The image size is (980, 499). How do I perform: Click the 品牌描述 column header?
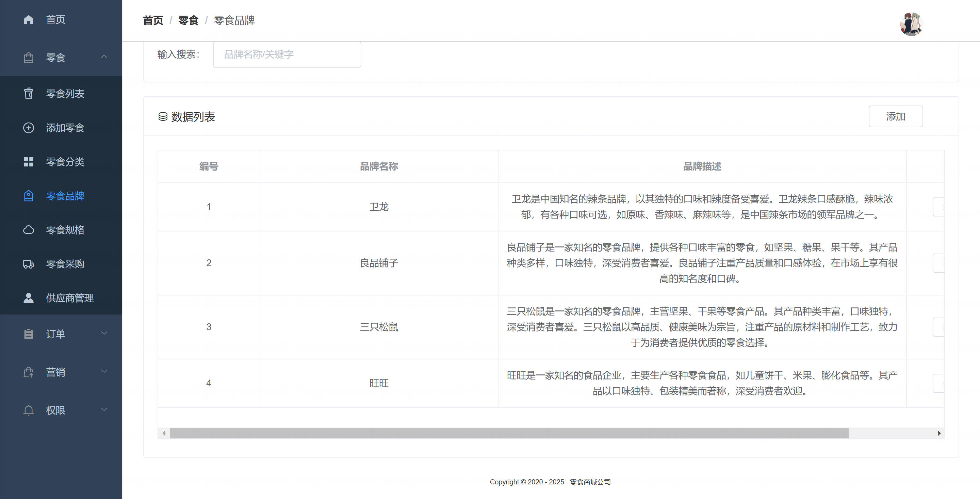702,166
